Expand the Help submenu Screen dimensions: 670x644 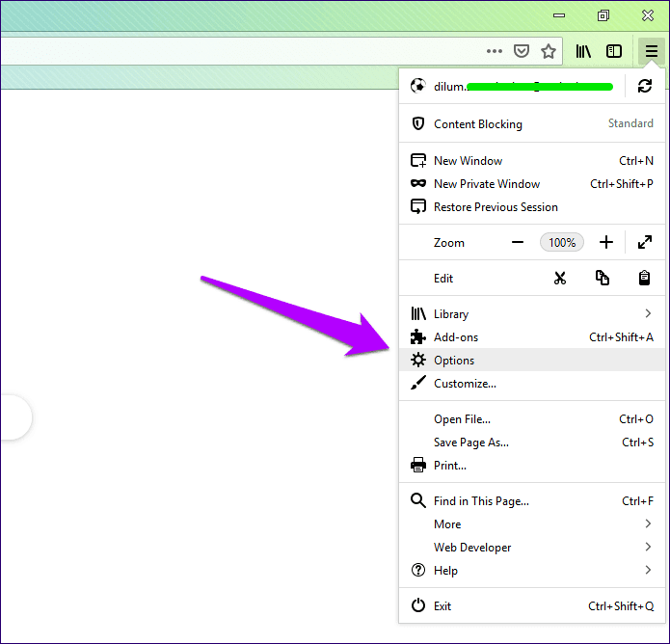point(532,570)
